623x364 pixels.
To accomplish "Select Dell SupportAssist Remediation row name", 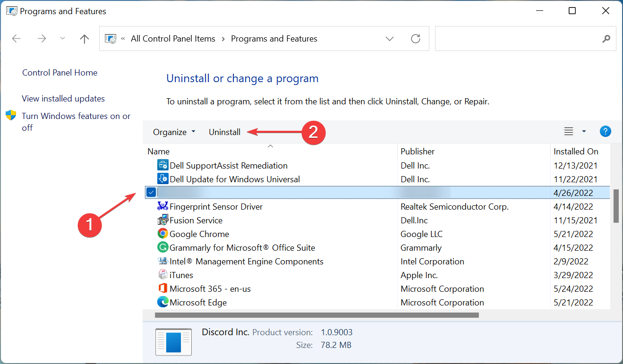I will (229, 166).
